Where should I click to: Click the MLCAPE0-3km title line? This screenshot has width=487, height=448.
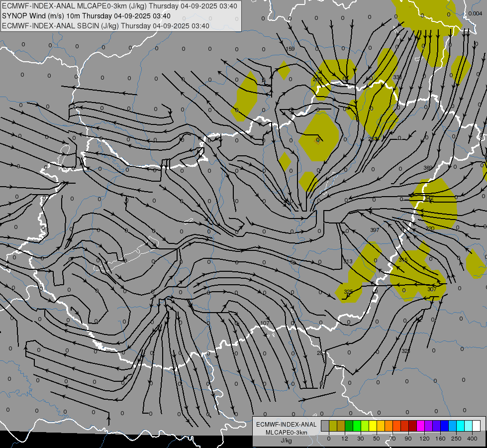tap(119, 6)
